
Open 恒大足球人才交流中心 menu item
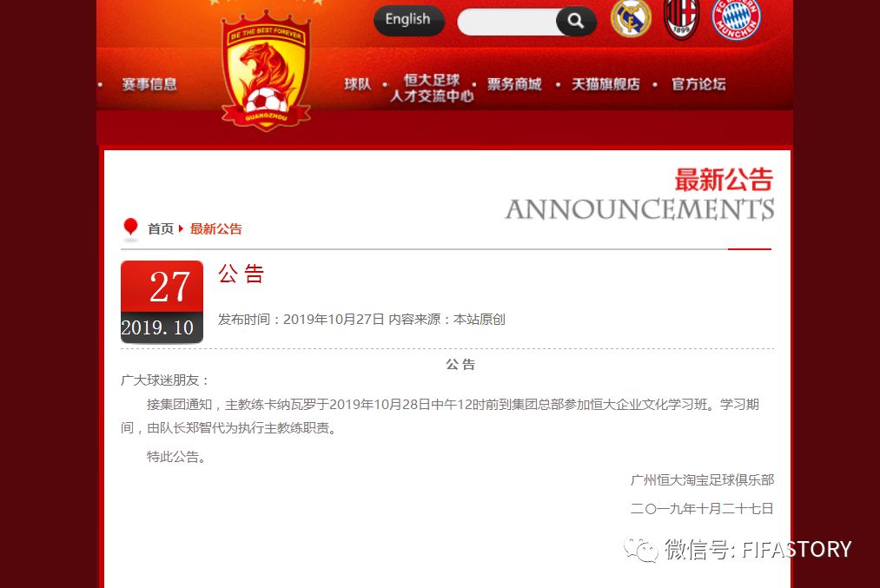click(432, 88)
